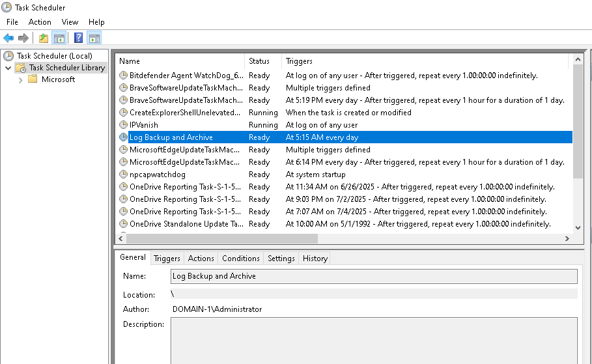Click the npcapwatchdog task icon

tap(124, 175)
